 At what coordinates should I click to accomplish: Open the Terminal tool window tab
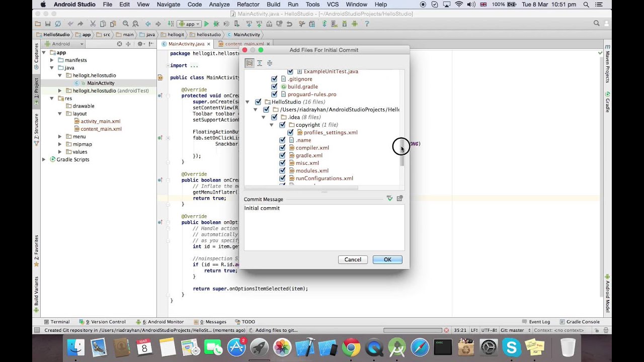pyautogui.click(x=56, y=322)
